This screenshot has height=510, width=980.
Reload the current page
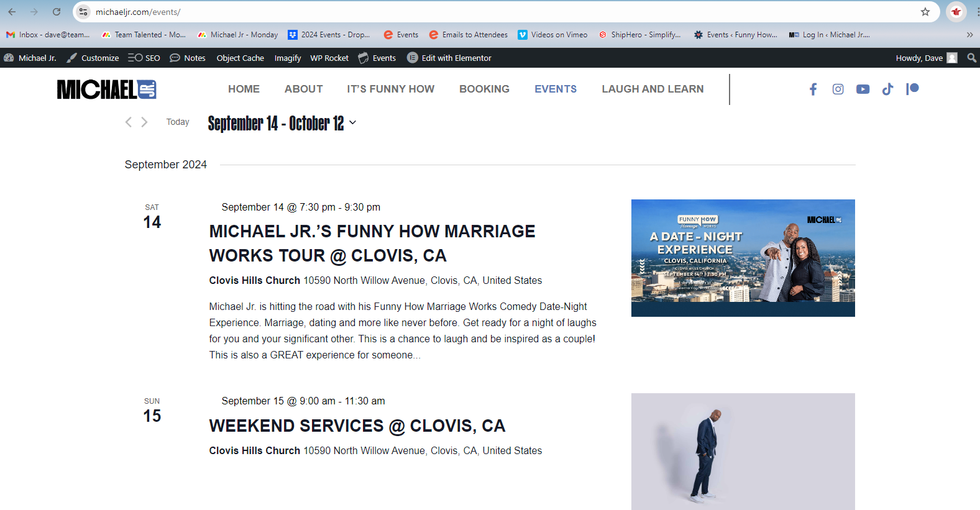point(57,12)
